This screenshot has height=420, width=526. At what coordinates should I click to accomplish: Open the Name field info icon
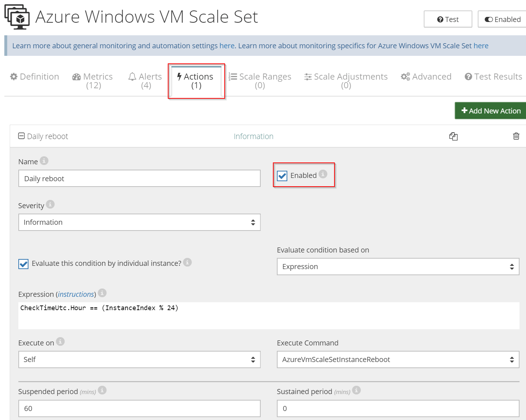click(x=44, y=161)
